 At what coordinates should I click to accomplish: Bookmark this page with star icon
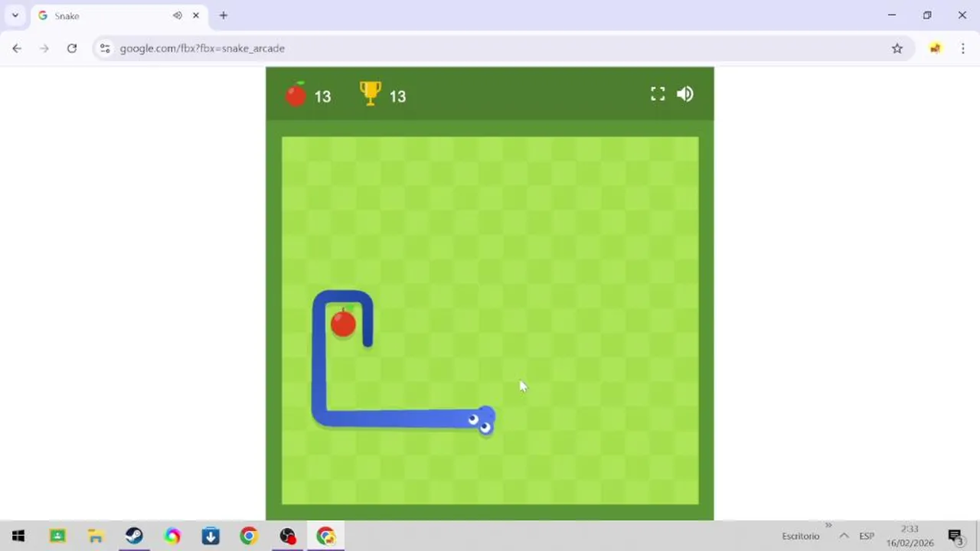coord(897,48)
